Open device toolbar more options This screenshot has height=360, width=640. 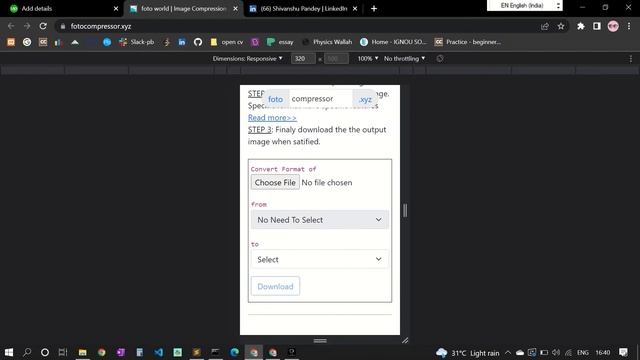coord(631,59)
